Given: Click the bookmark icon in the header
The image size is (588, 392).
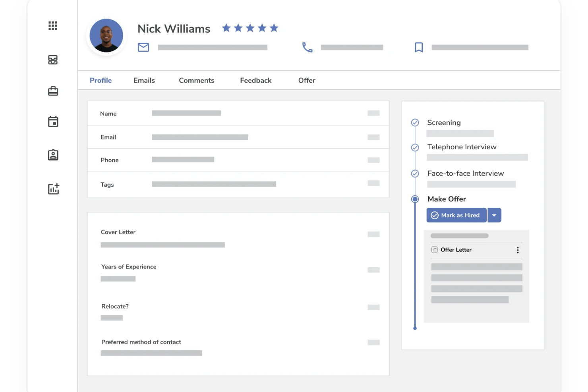Looking at the screenshot, I should (x=419, y=47).
